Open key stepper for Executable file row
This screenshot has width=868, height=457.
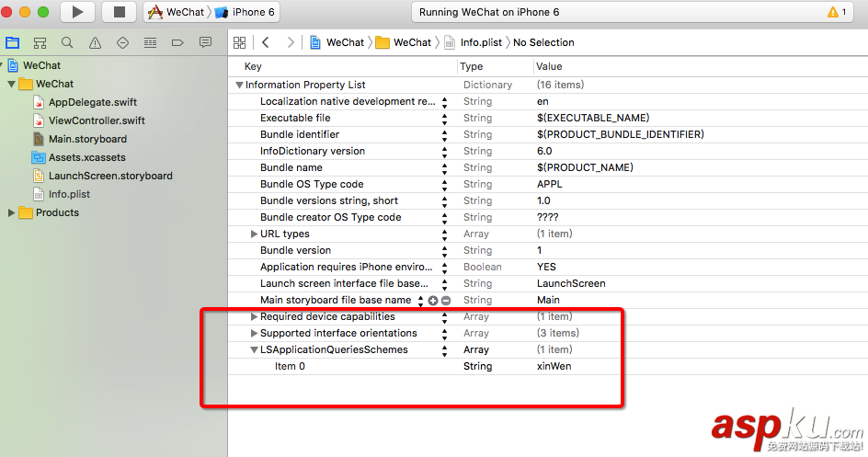coord(444,119)
